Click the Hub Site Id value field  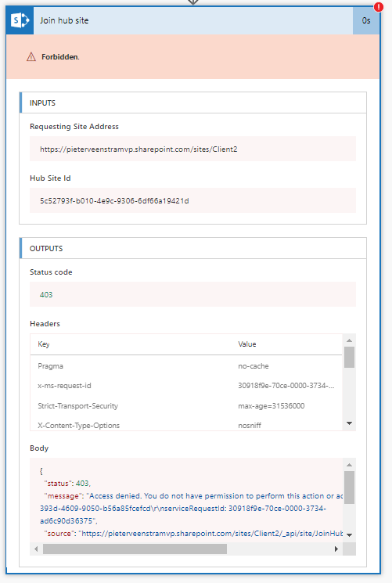pyautogui.click(x=192, y=201)
